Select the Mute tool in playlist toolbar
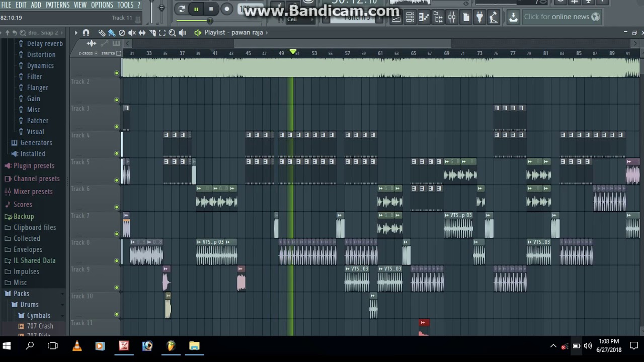The width and height of the screenshot is (644, 362). coord(132,33)
